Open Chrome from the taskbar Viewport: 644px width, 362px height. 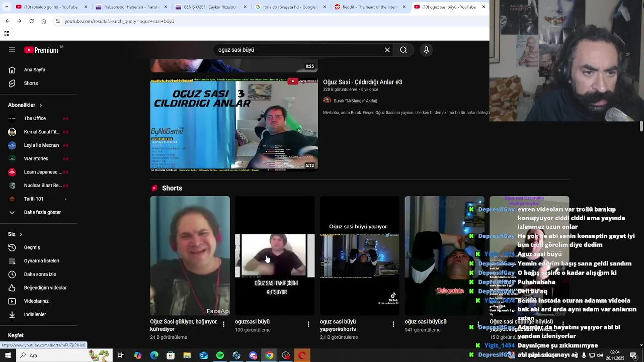point(270,355)
